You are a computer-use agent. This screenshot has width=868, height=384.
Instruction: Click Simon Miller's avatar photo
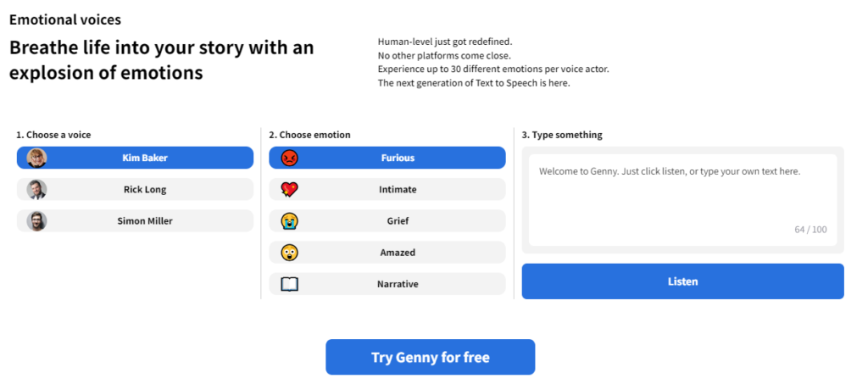point(36,221)
